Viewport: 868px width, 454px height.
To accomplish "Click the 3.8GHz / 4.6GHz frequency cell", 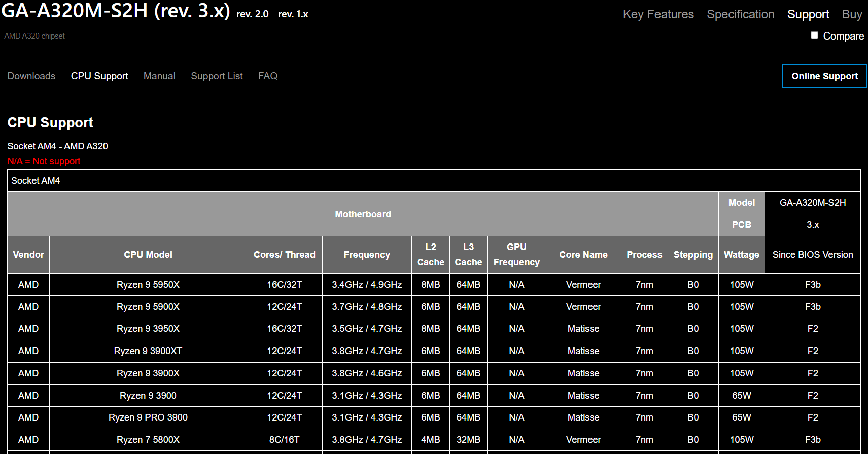I will pos(367,373).
